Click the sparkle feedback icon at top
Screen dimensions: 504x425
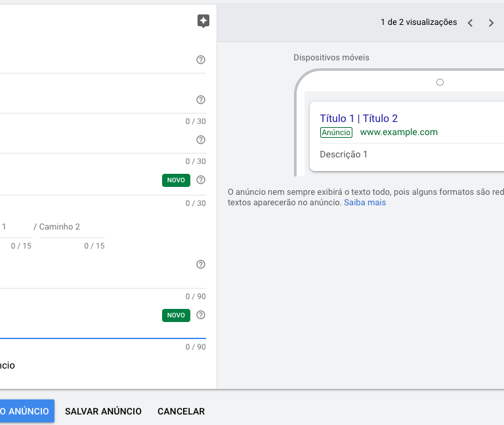203,21
